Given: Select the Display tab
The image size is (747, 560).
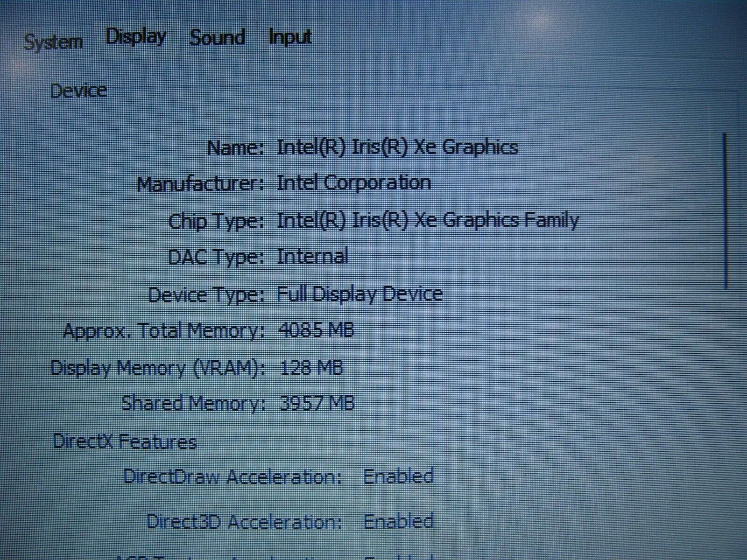Looking at the screenshot, I should click(136, 36).
